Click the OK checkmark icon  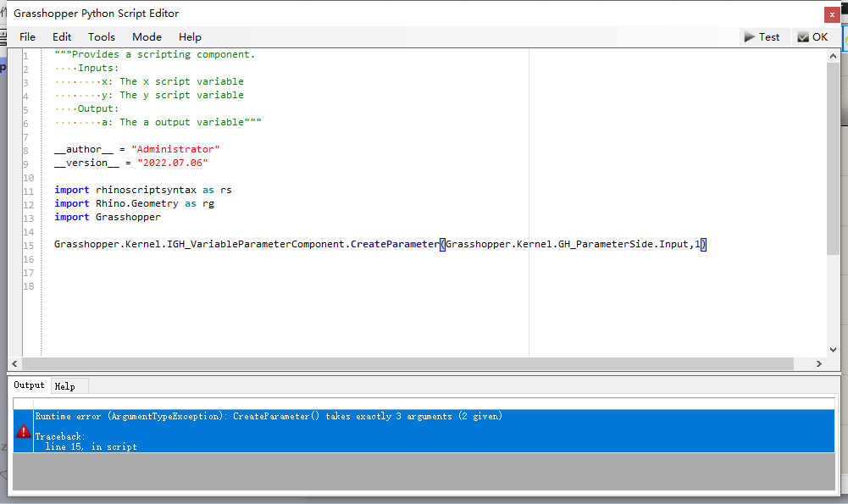802,36
